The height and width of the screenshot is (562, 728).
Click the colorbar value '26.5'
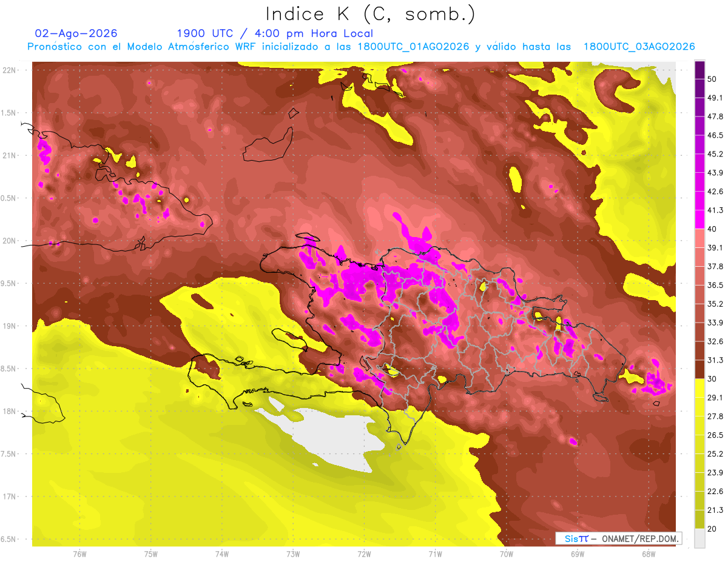click(715, 435)
